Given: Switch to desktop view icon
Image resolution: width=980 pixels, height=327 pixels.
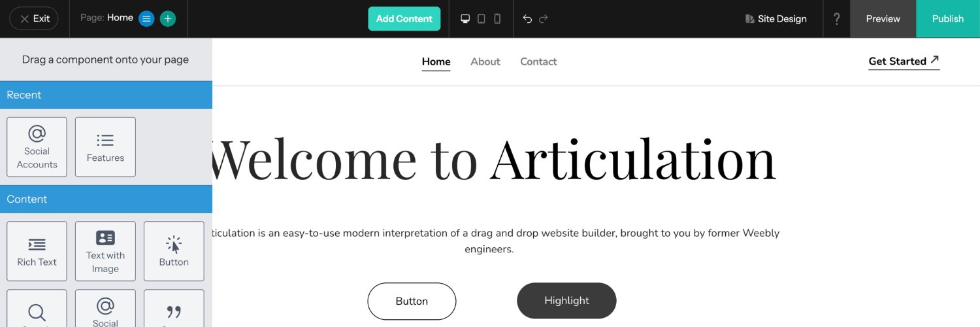Looking at the screenshot, I should click(465, 19).
